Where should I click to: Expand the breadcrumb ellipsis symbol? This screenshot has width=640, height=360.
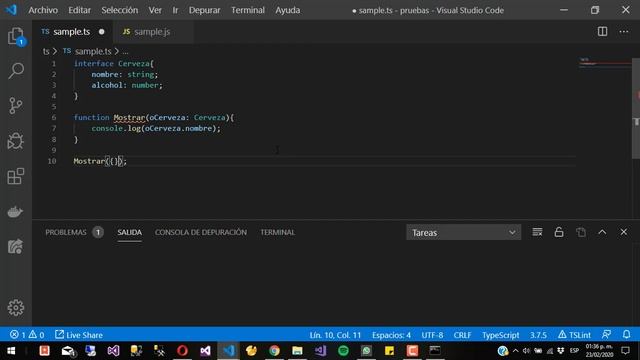point(125,51)
